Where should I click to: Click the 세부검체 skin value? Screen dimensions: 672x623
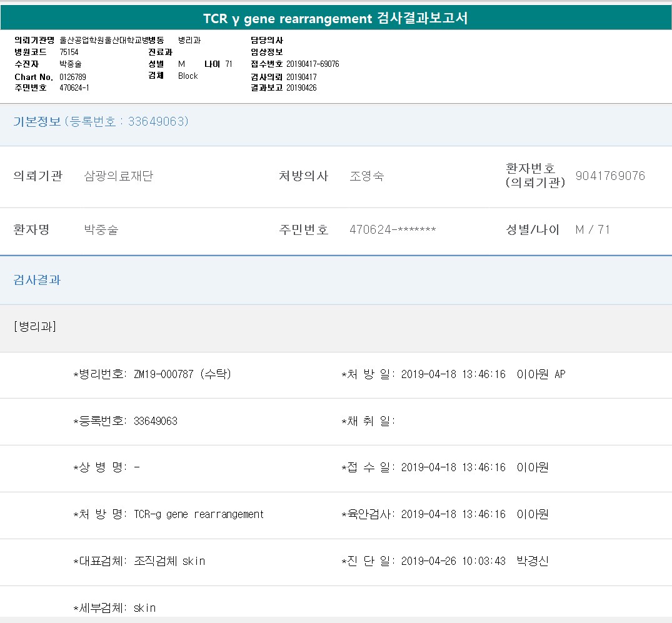tap(144, 608)
